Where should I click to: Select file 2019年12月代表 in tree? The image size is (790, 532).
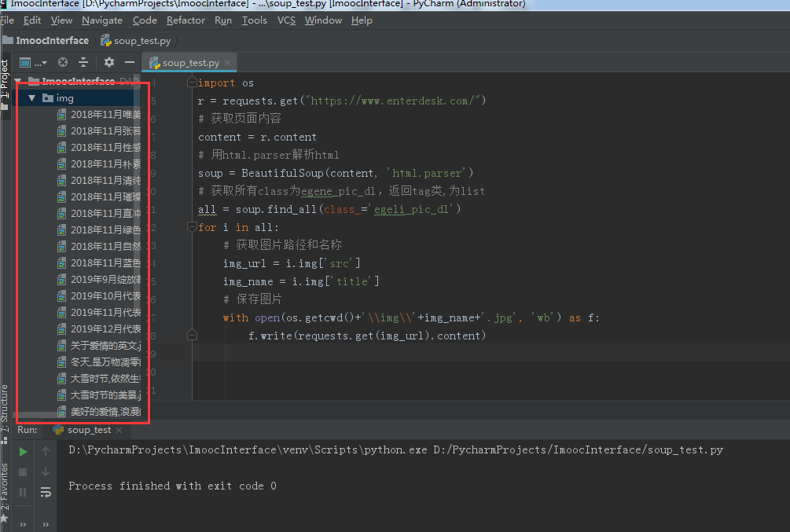tap(99, 329)
